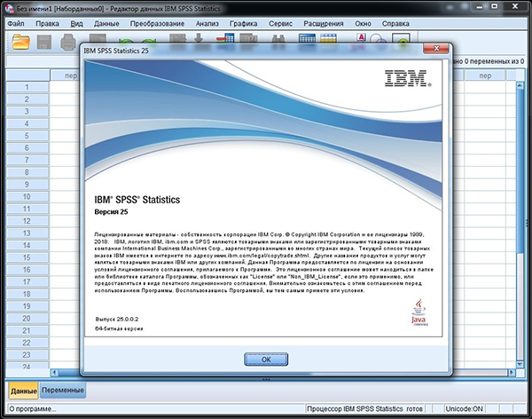Select row header 16
Viewport: 532px width, 419px height.
pyautogui.click(x=27, y=270)
